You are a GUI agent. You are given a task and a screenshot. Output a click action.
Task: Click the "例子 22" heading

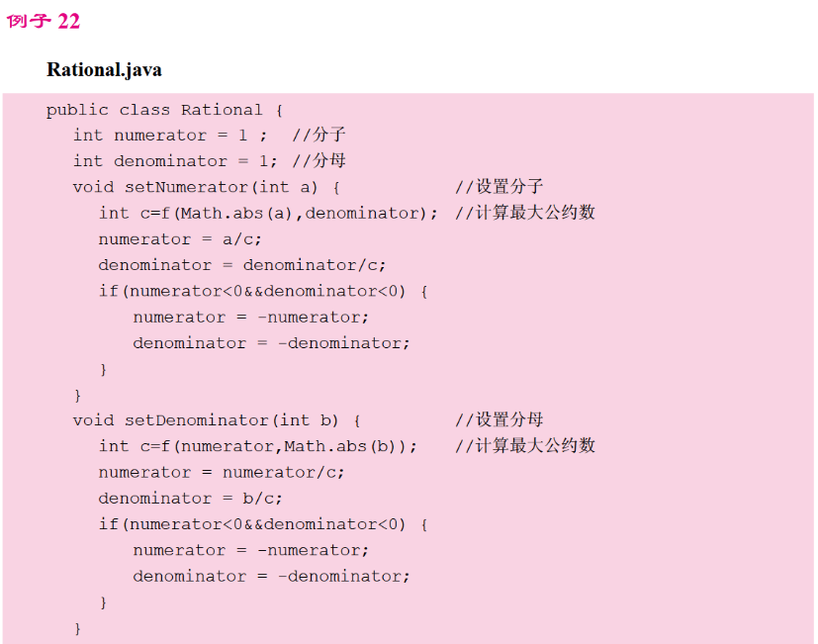(44, 21)
